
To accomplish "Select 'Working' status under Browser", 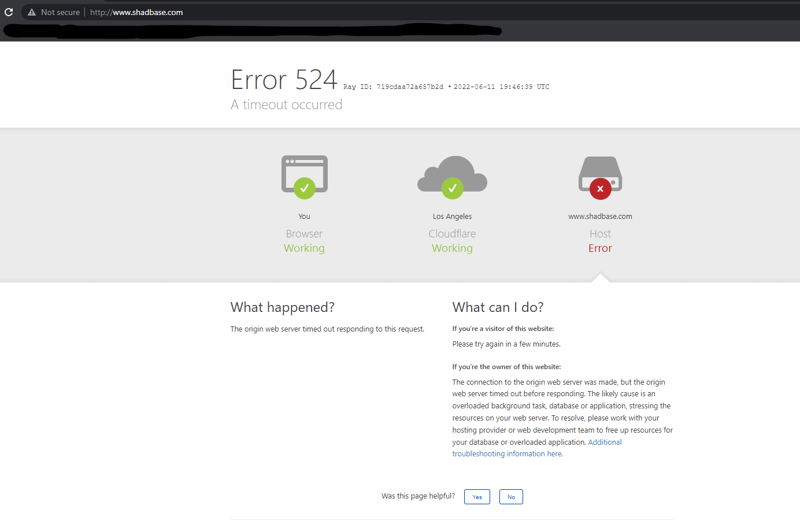I will [x=304, y=248].
